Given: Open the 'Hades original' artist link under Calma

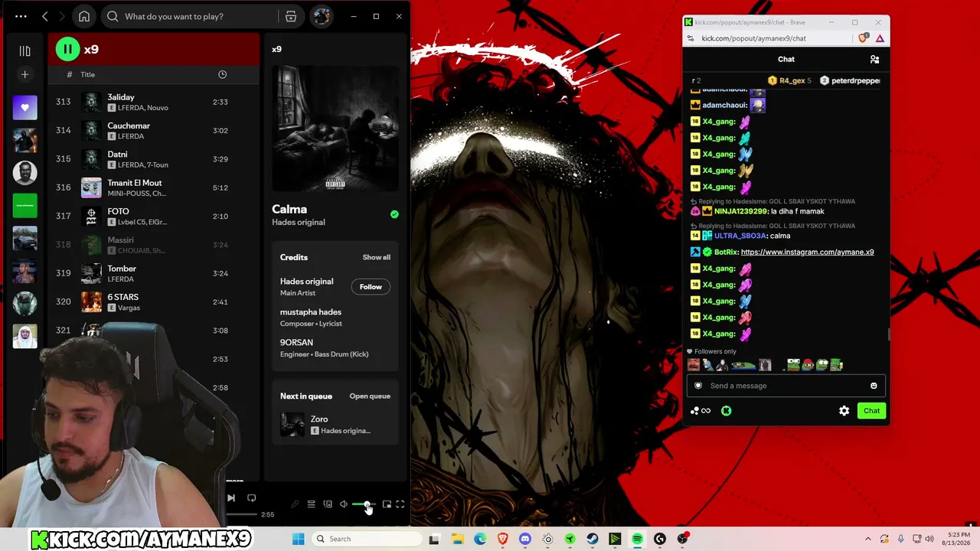Looking at the screenshot, I should [299, 222].
